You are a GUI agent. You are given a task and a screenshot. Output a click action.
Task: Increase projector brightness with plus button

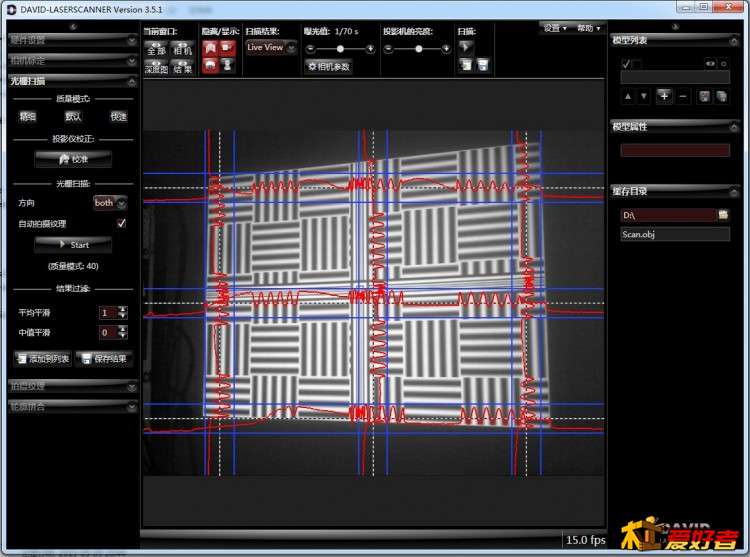pyautogui.click(x=446, y=49)
